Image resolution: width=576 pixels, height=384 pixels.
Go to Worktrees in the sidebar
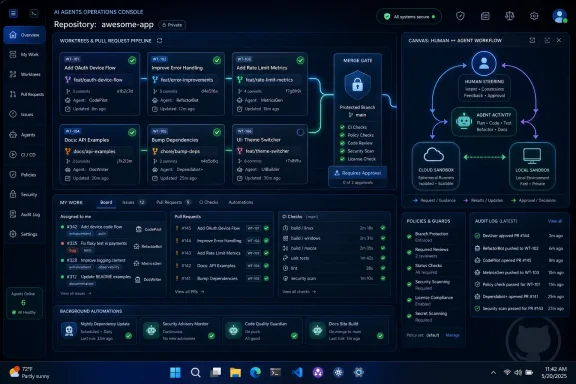(x=25, y=74)
